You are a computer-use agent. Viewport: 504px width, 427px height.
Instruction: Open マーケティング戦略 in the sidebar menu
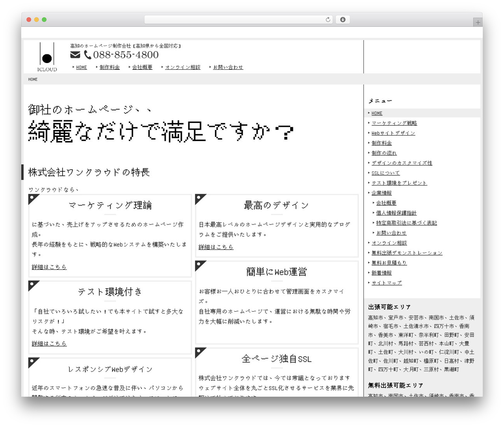(394, 123)
